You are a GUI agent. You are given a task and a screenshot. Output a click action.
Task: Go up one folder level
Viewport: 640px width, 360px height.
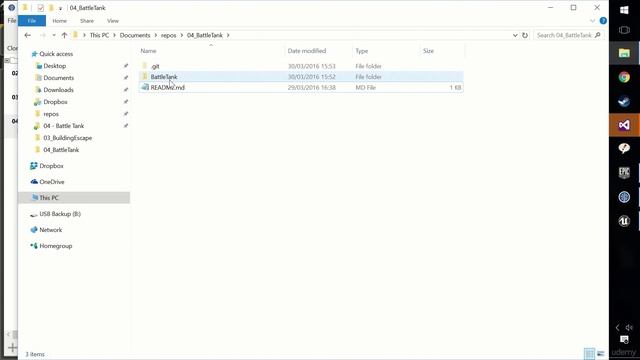(64, 35)
